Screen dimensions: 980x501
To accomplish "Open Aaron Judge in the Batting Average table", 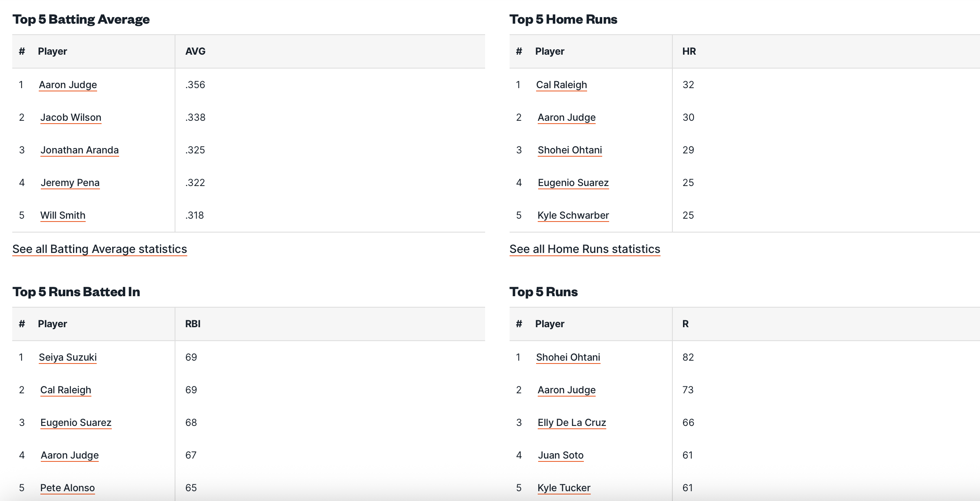I will (68, 85).
